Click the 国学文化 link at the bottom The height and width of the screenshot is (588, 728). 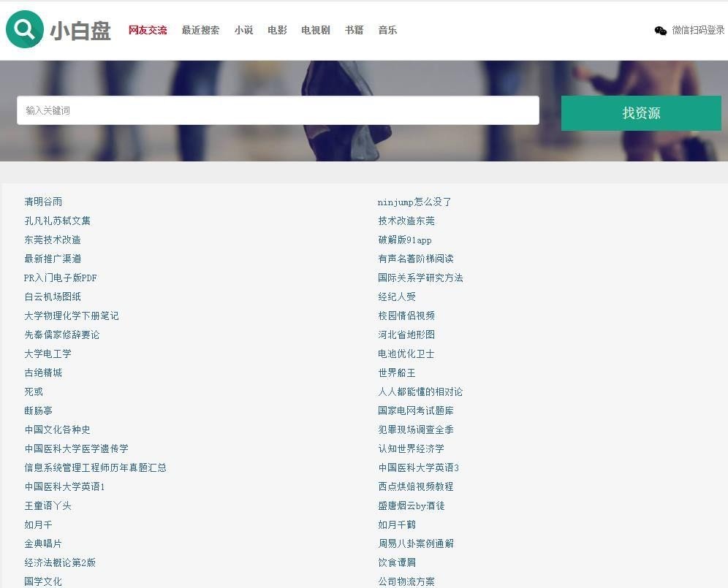pos(42,581)
